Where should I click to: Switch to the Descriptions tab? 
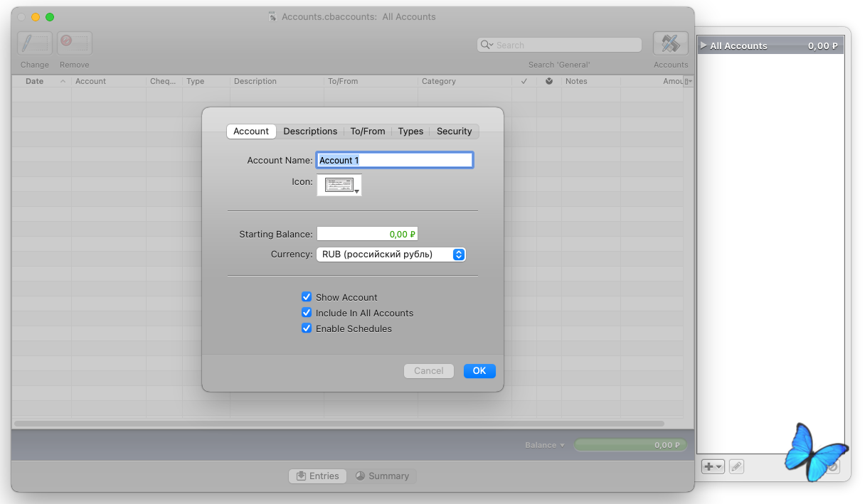tap(310, 132)
